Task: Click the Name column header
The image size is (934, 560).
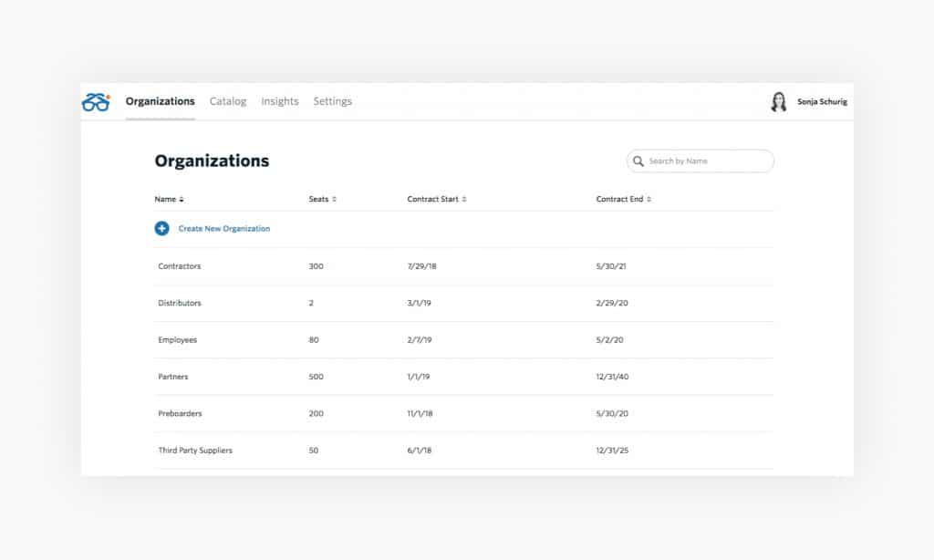Action: (x=165, y=200)
